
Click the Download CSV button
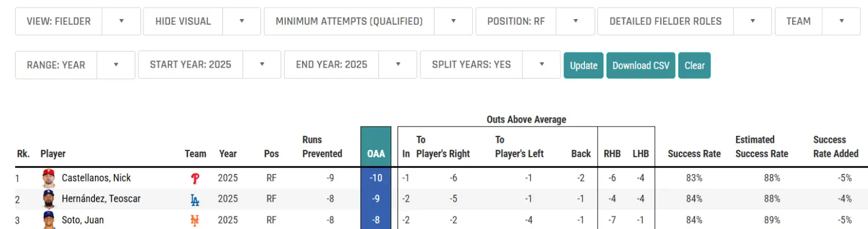point(641,65)
